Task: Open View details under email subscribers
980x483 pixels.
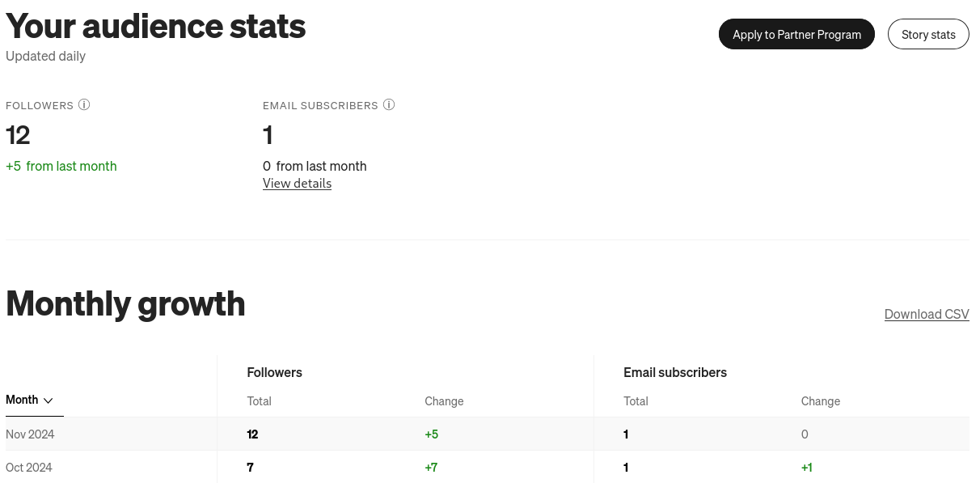Action: point(297,183)
